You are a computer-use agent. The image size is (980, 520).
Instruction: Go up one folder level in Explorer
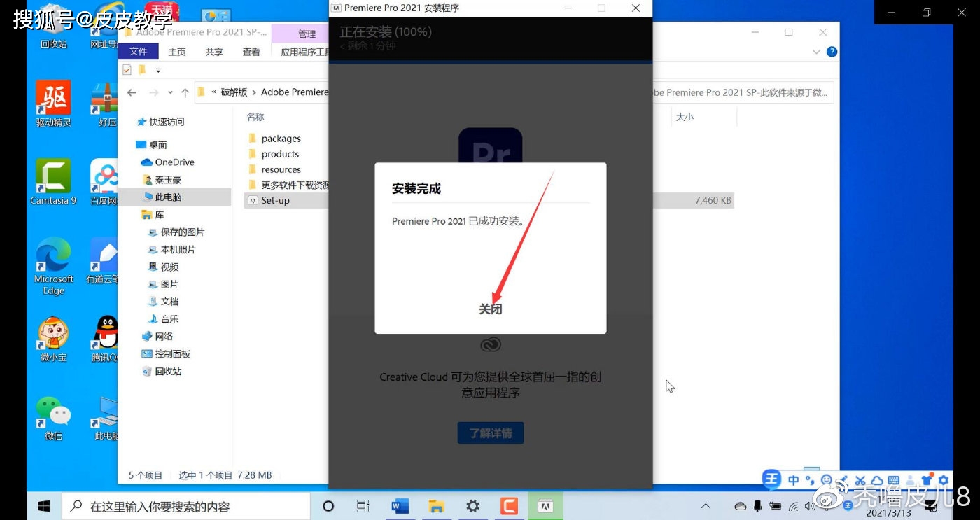click(185, 92)
